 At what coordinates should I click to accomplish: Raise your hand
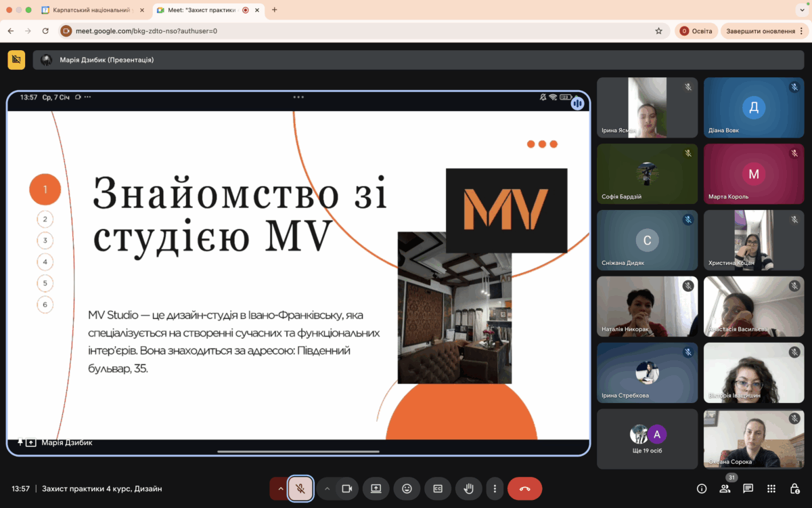coord(468,488)
